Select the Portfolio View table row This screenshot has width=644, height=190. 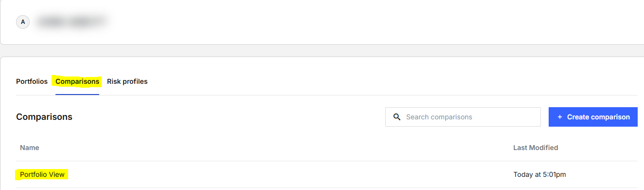[326, 174]
